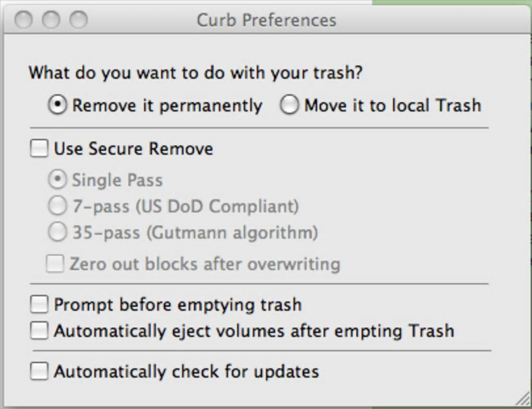Click the trash question heading text
The width and height of the screenshot is (532, 409).
(196, 73)
